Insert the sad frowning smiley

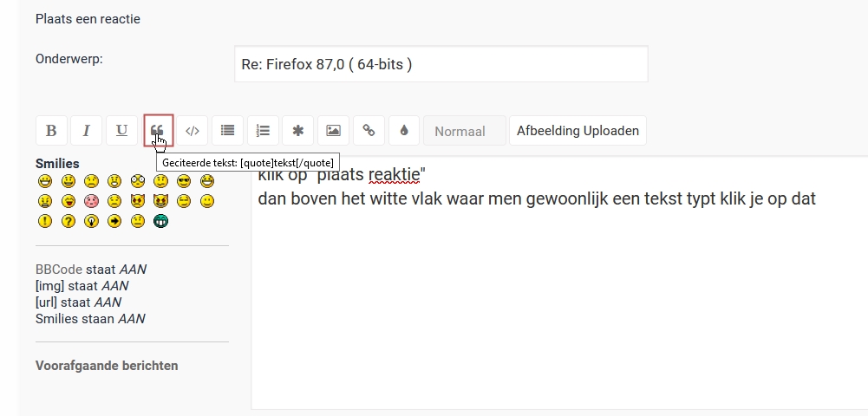91,181
